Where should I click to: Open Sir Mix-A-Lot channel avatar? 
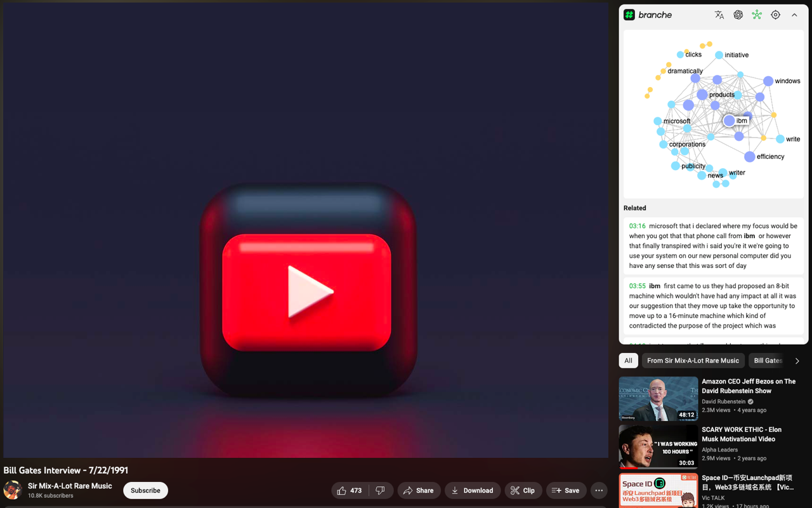point(13,490)
